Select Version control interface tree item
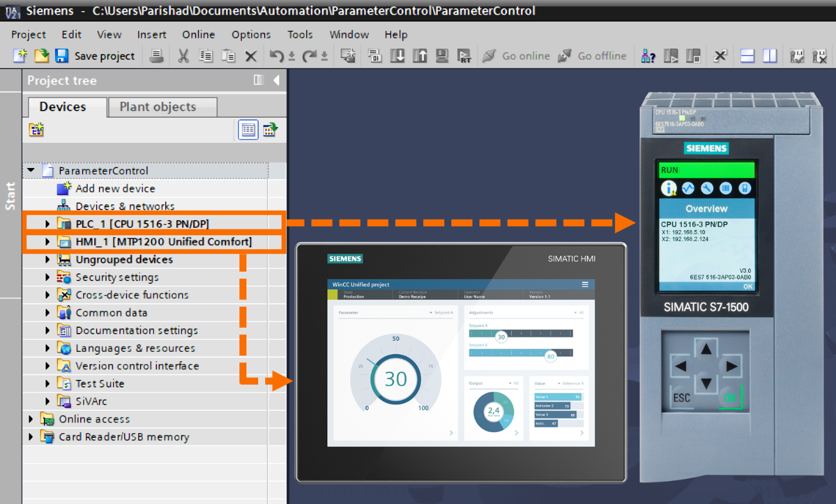 click(x=137, y=366)
